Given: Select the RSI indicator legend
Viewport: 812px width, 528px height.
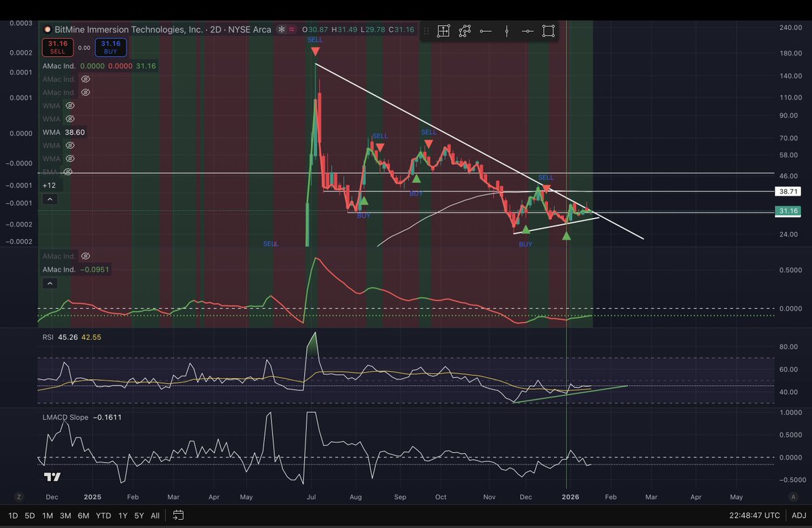Looking at the screenshot, I should click(x=72, y=337).
